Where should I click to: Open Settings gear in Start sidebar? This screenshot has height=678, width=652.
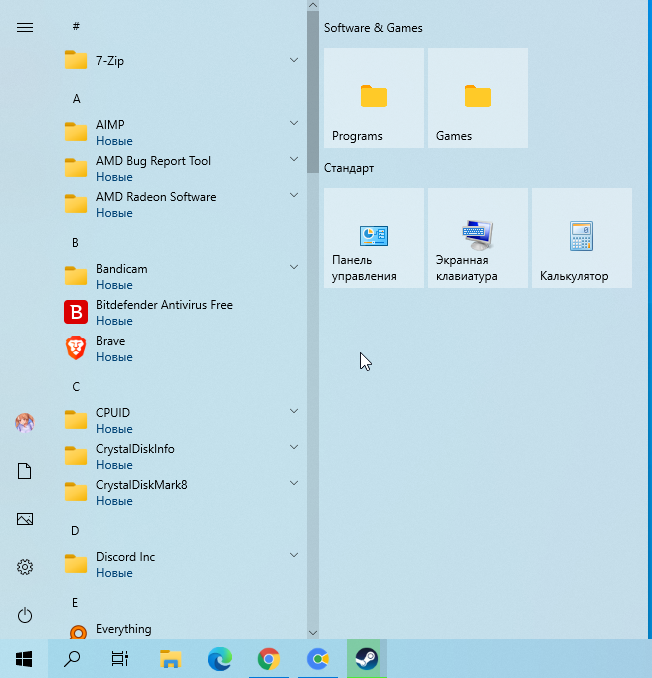tap(25, 567)
